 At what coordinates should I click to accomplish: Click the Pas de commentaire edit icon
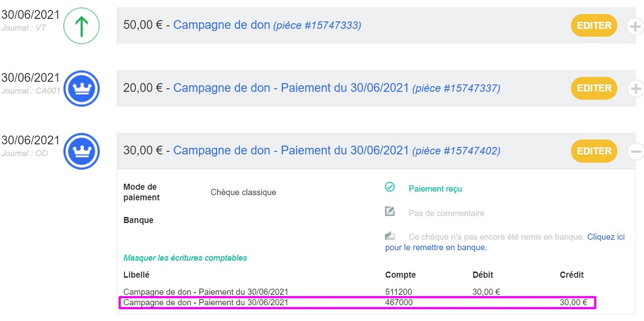click(x=390, y=212)
